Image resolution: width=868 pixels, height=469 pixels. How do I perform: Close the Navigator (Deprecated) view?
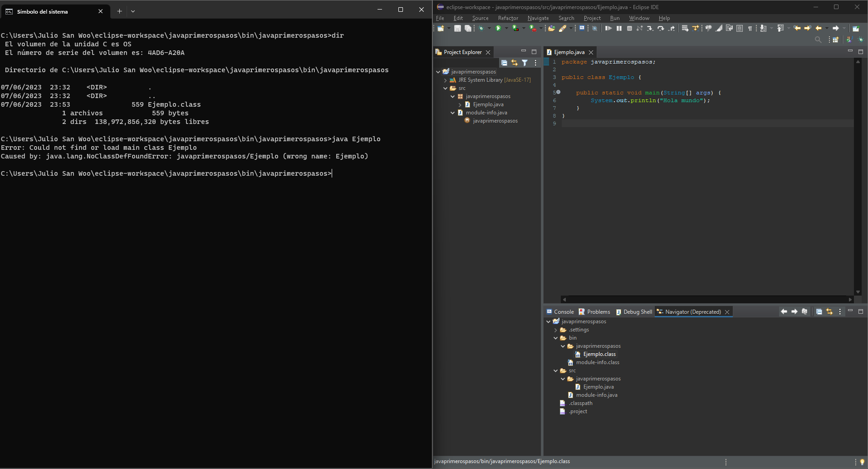coord(727,312)
